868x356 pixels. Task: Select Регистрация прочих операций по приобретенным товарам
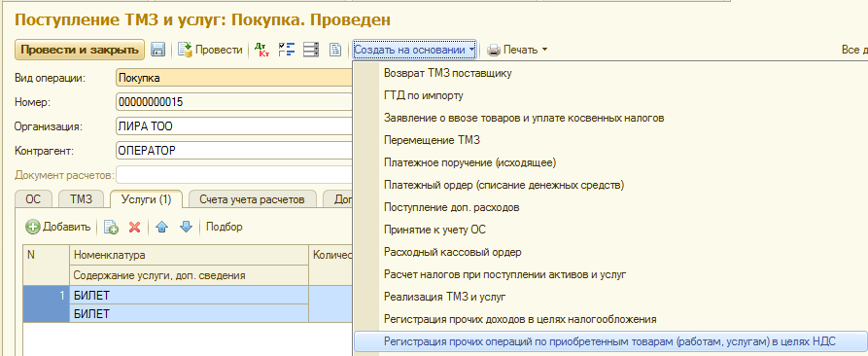coord(610,341)
